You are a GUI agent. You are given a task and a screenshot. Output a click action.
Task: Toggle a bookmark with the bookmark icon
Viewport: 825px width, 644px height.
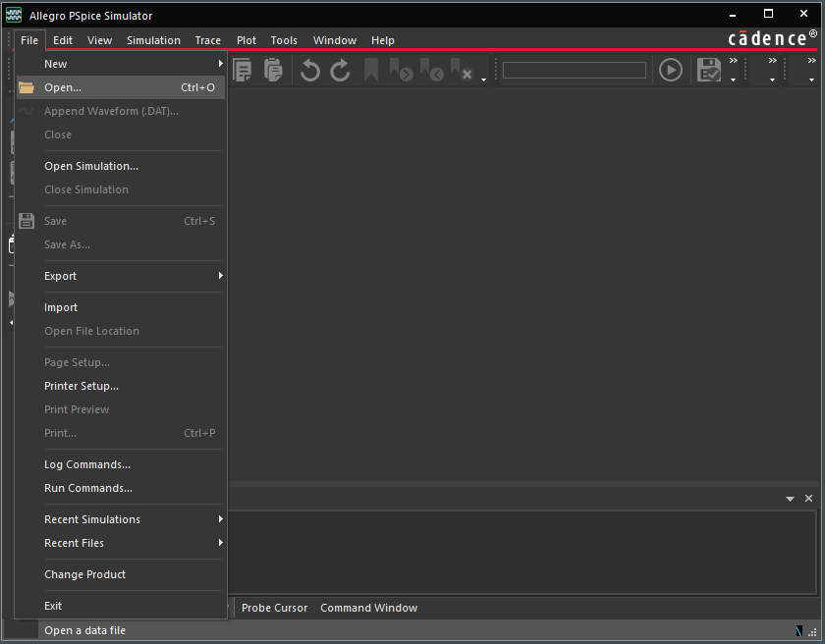370,70
